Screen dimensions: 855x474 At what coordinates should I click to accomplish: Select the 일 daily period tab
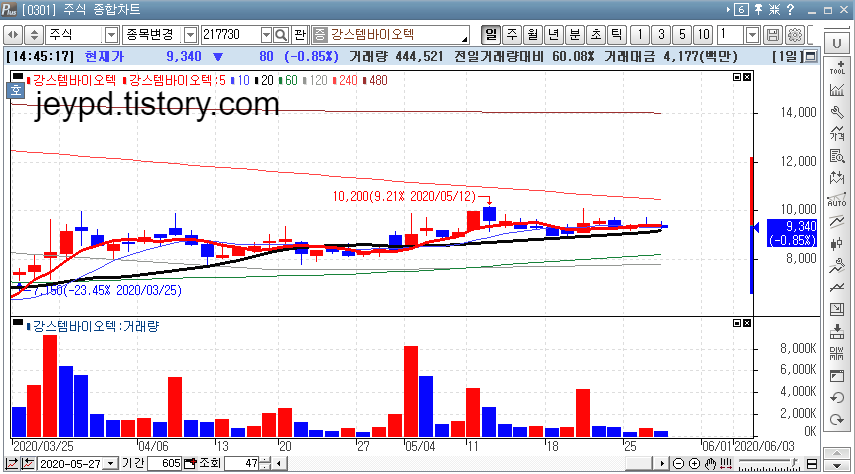click(491, 35)
